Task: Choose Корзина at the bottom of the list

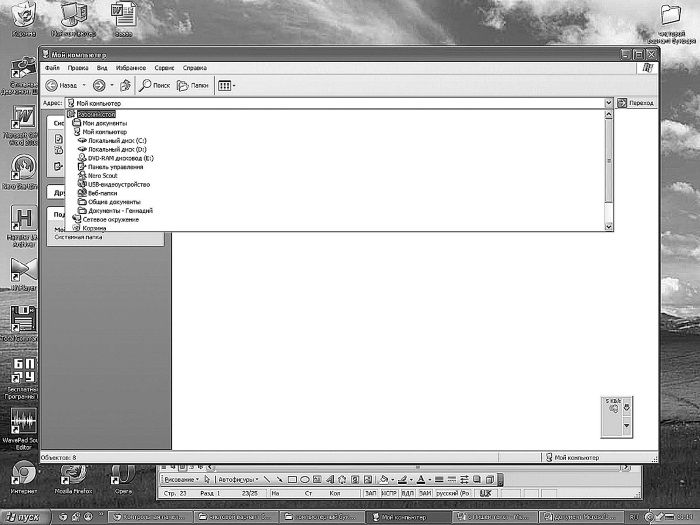Action: click(94, 228)
